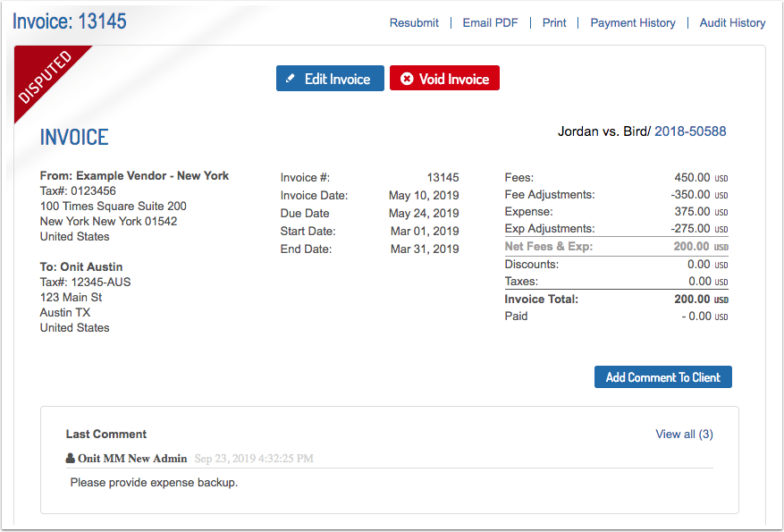
Task: Click the Invoice: 13145 page title
Action: pyautogui.click(x=70, y=21)
